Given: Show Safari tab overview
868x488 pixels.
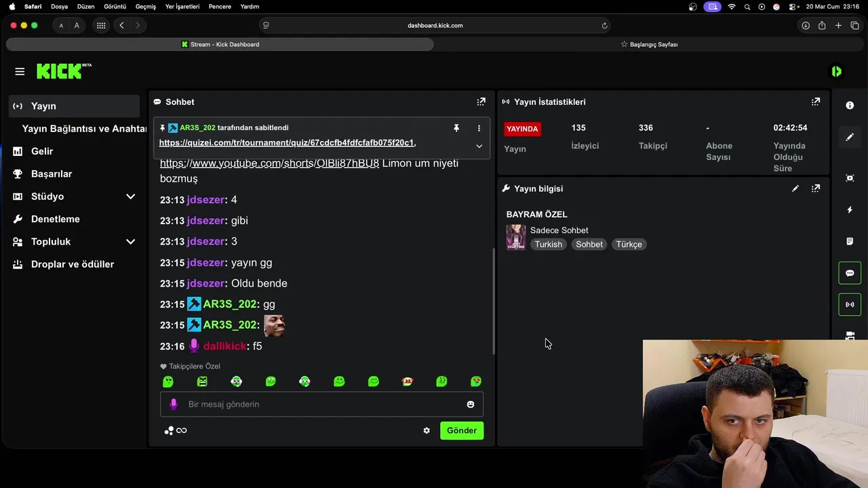Looking at the screenshot, I should click(854, 26).
